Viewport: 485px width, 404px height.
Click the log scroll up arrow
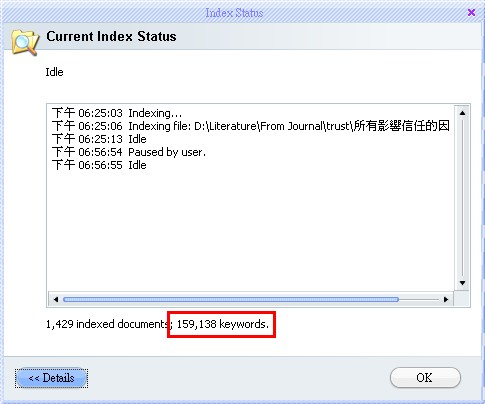point(462,113)
